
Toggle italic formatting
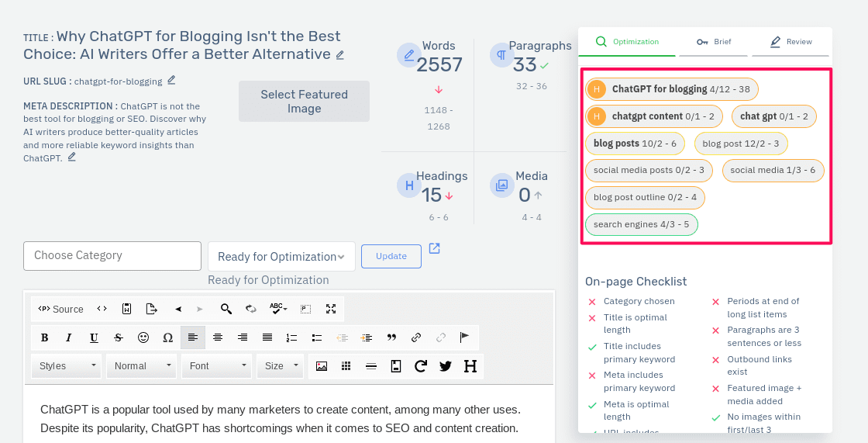(x=69, y=337)
